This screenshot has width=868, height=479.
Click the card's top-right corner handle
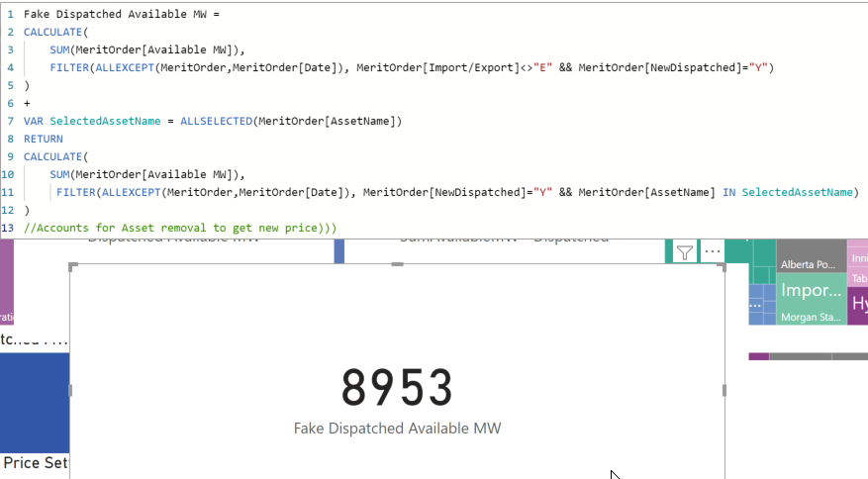click(x=722, y=267)
